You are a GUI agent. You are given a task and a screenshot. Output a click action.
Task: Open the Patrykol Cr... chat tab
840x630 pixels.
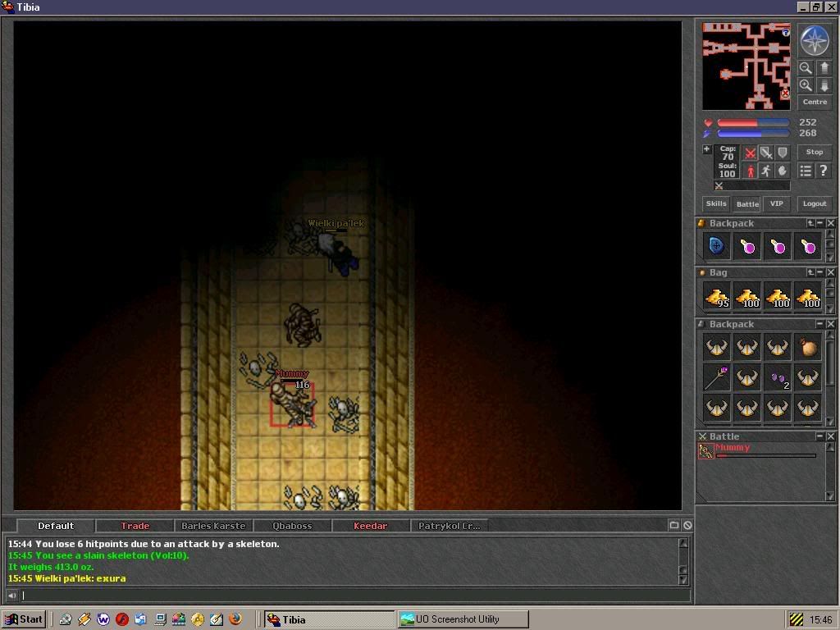pyautogui.click(x=449, y=526)
